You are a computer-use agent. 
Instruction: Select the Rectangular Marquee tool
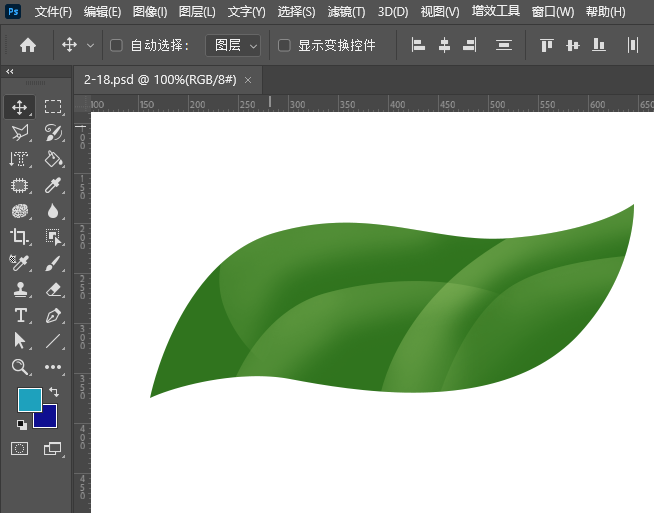(x=54, y=107)
